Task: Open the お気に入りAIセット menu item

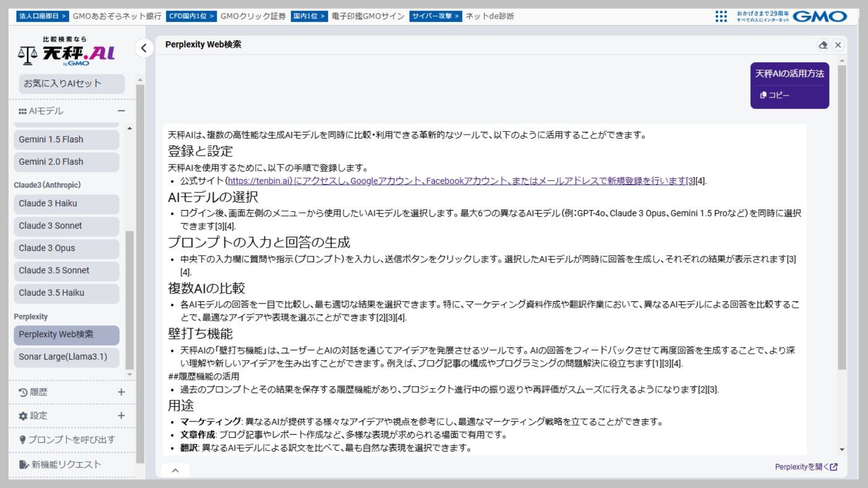Action: [71, 84]
